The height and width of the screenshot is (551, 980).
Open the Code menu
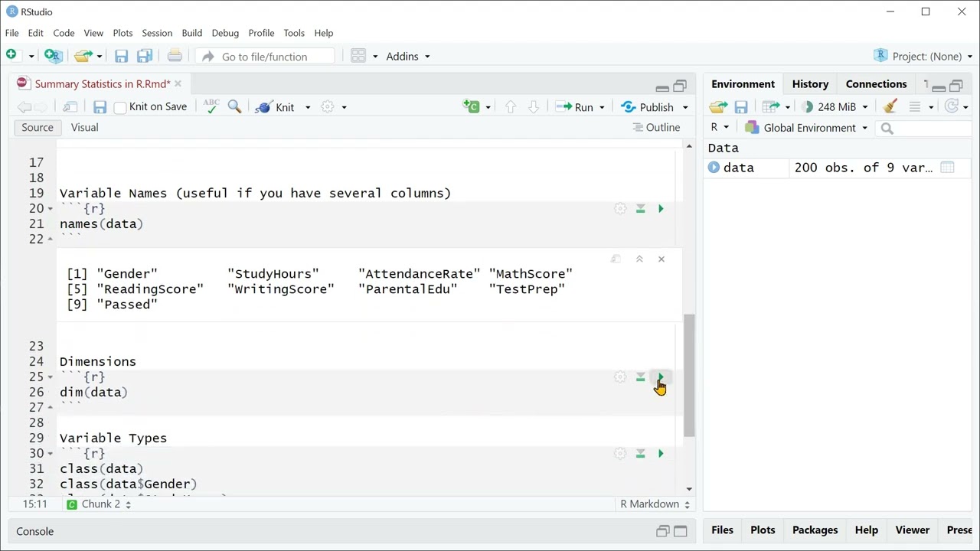pos(64,33)
